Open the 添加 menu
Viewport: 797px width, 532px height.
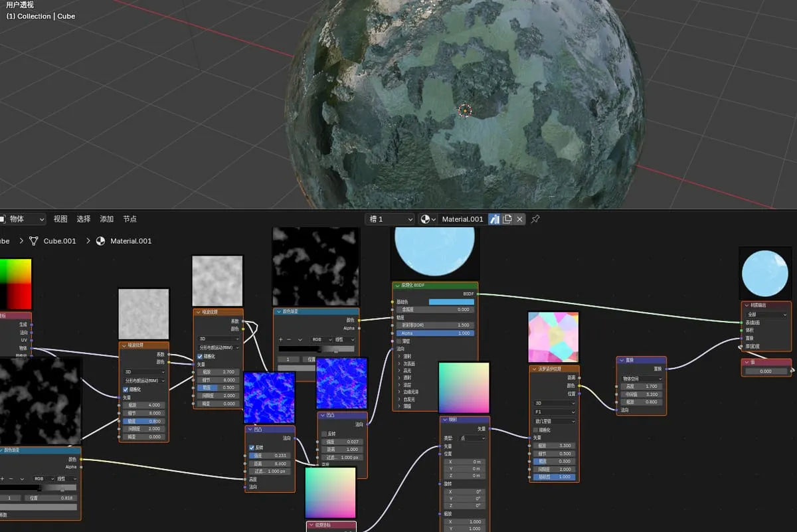107,219
